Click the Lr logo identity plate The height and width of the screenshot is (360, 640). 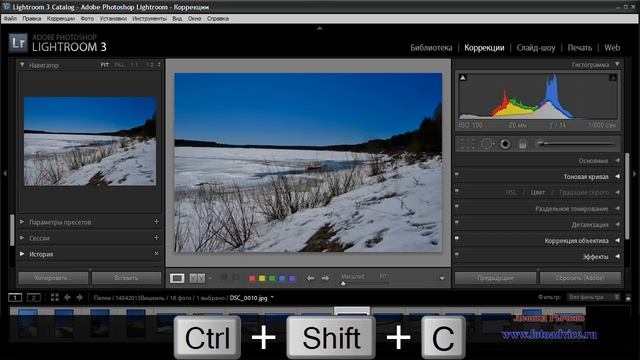point(18,43)
